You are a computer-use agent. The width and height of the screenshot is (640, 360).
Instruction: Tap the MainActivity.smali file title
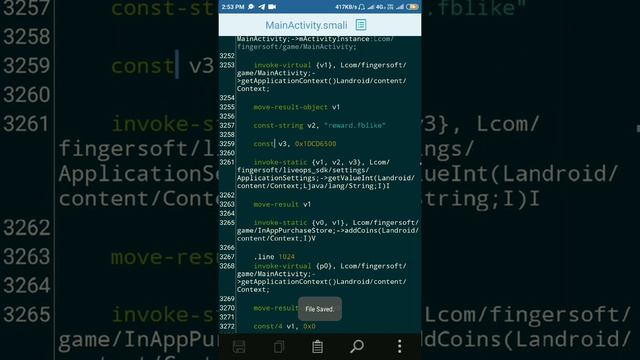pyautogui.click(x=306, y=25)
